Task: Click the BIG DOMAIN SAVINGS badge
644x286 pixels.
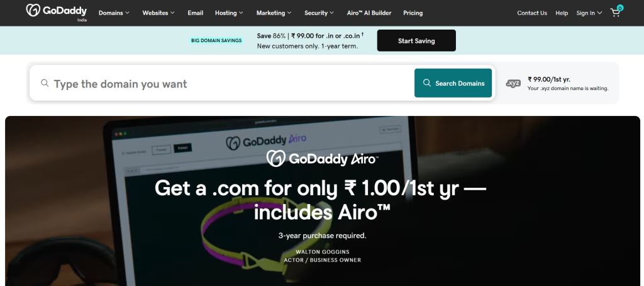Action: (216, 40)
